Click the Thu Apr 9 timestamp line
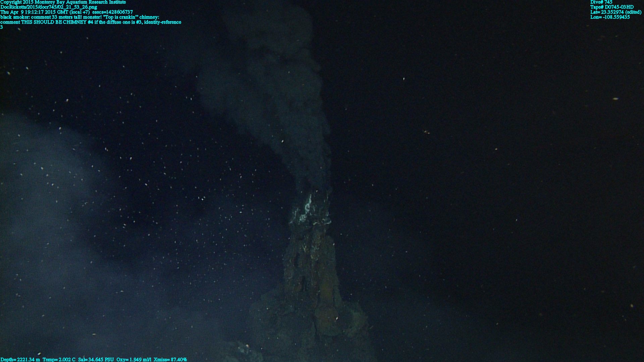Image resolution: width=644 pixels, height=362 pixels. coord(66,12)
